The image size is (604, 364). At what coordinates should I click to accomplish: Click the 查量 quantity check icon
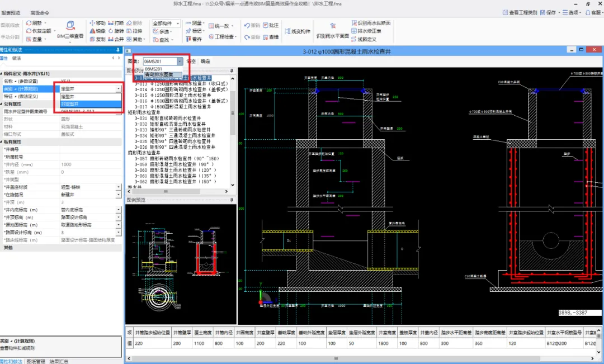click(x=29, y=39)
